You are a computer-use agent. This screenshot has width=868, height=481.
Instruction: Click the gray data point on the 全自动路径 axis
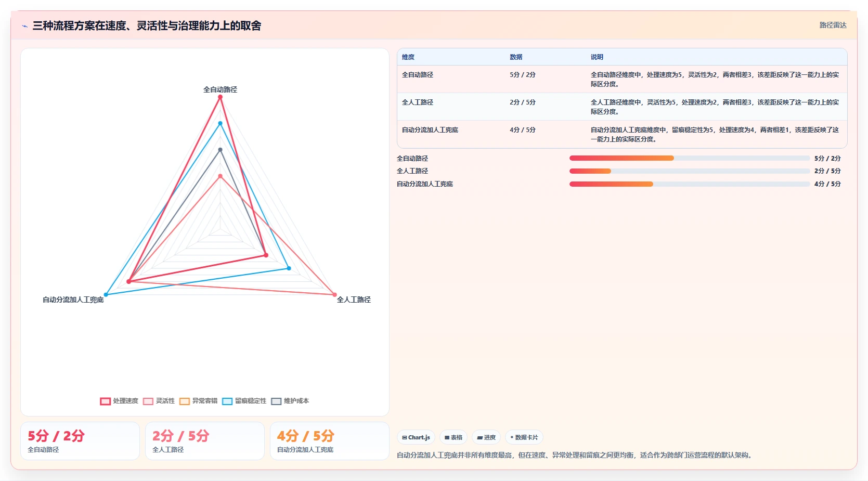(220, 150)
